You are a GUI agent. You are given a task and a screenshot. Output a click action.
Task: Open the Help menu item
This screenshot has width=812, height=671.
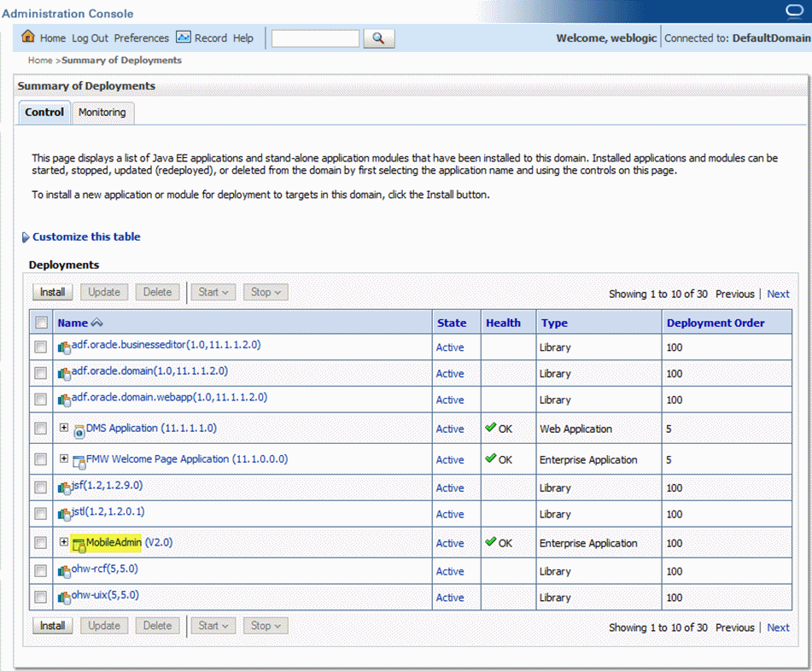point(242,38)
